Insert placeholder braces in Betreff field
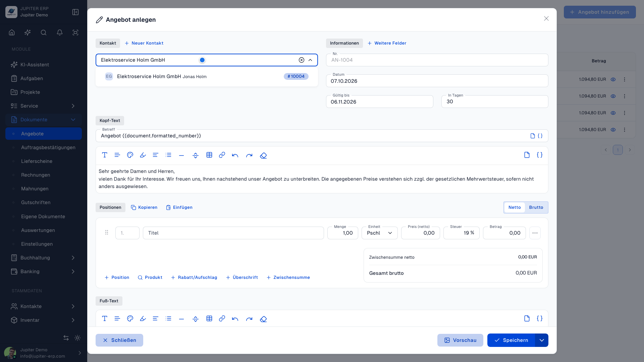Viewport: 644px width, 362px height. pyautogui.click(x=540, y=136)
